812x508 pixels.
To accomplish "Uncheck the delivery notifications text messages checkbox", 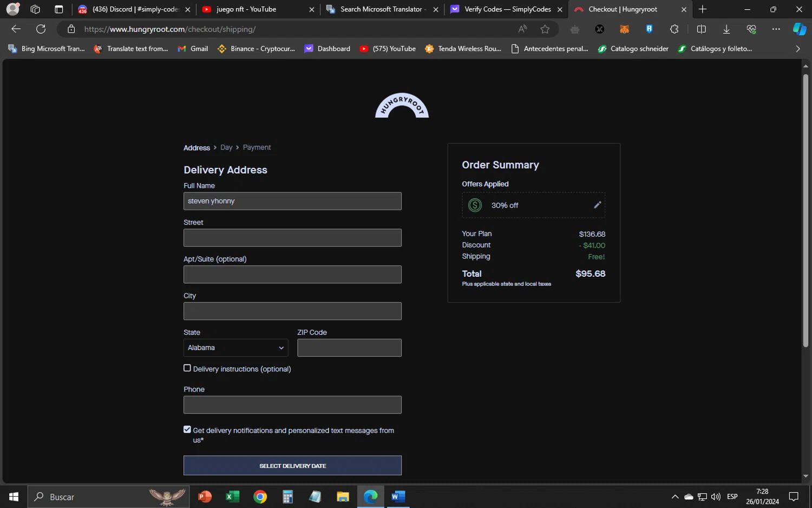I will (187, 429).
